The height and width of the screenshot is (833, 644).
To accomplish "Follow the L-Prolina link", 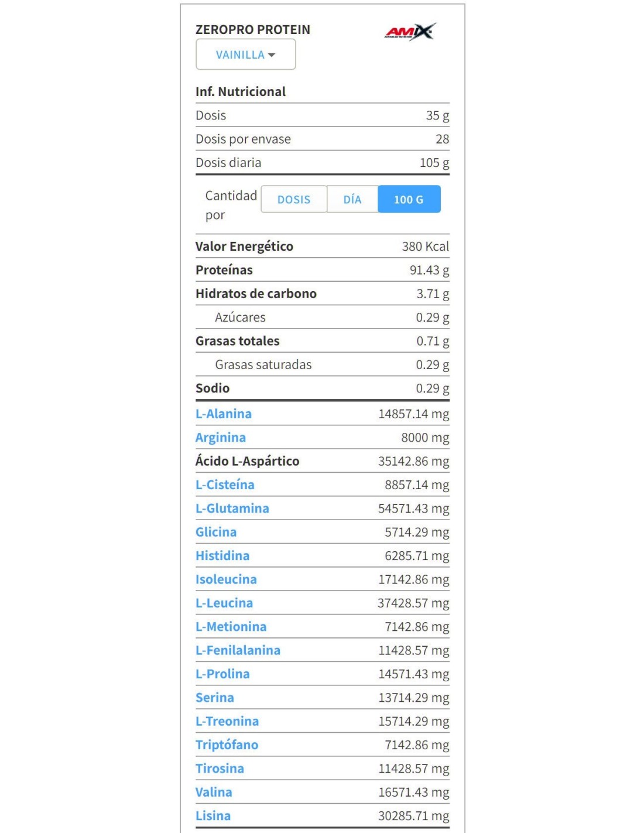I will (222, 674).
